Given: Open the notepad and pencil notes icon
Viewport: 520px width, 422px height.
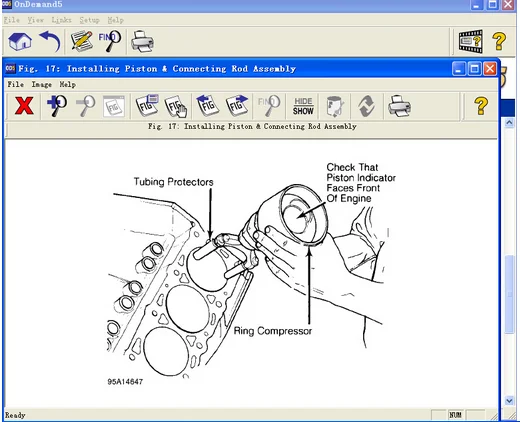Looking at the screenshot, I should [82, 41].
